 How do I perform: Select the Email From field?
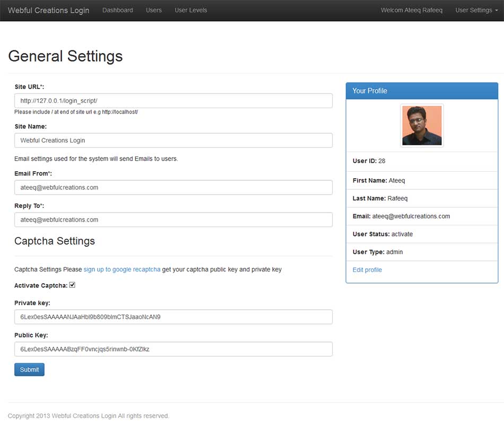pos(173,187)
